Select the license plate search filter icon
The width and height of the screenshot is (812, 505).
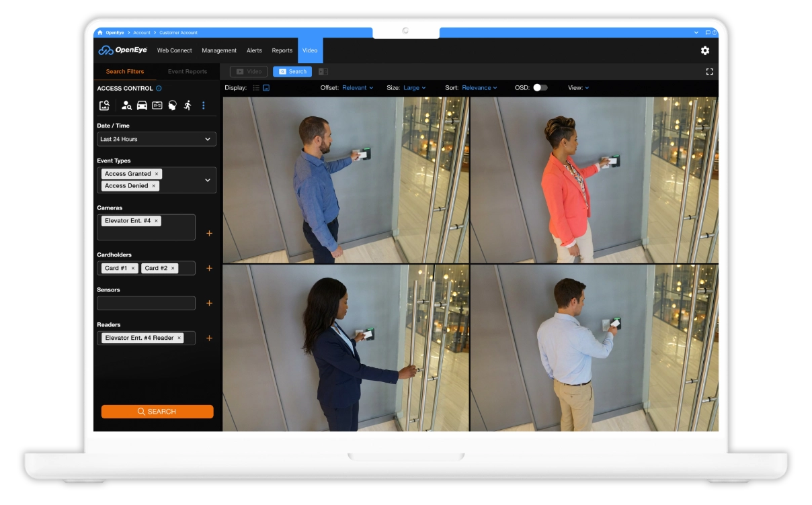pos(157,105)
